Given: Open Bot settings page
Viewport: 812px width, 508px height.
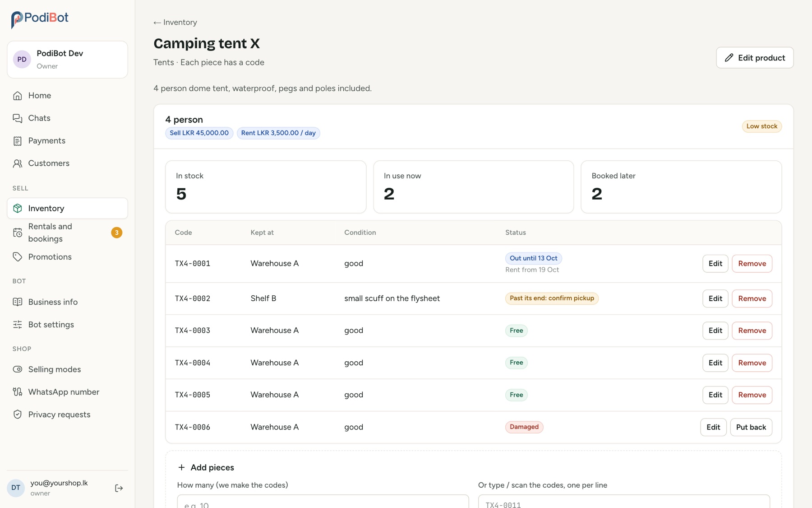Looking at the screenshot, I should pos(67,324).
